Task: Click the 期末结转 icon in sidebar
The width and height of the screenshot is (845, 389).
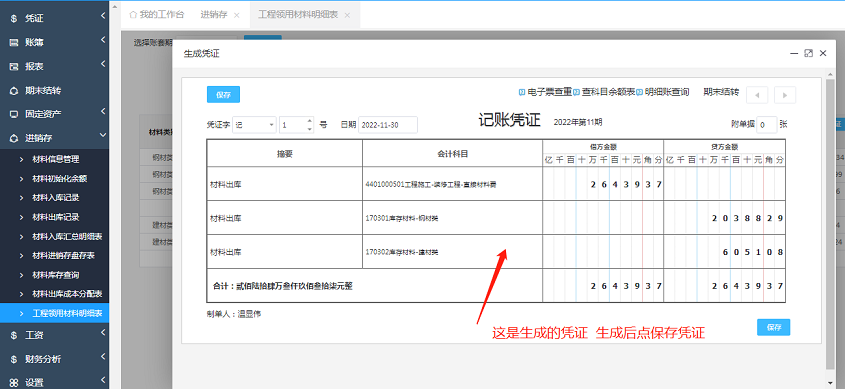Action: pyautogui.click(x=14, y=91)
